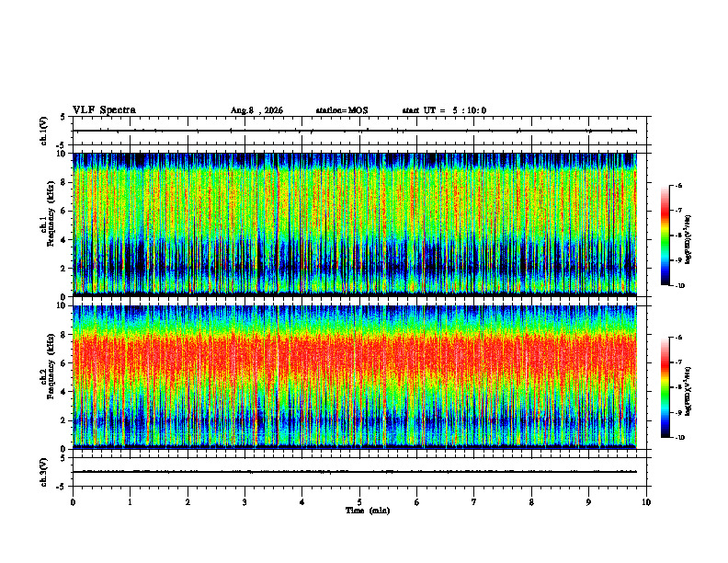This screenshot has width=728, height=563.
Task: Click the ch.3(V) axis "-5" tick label
Action: pos(62,487)
